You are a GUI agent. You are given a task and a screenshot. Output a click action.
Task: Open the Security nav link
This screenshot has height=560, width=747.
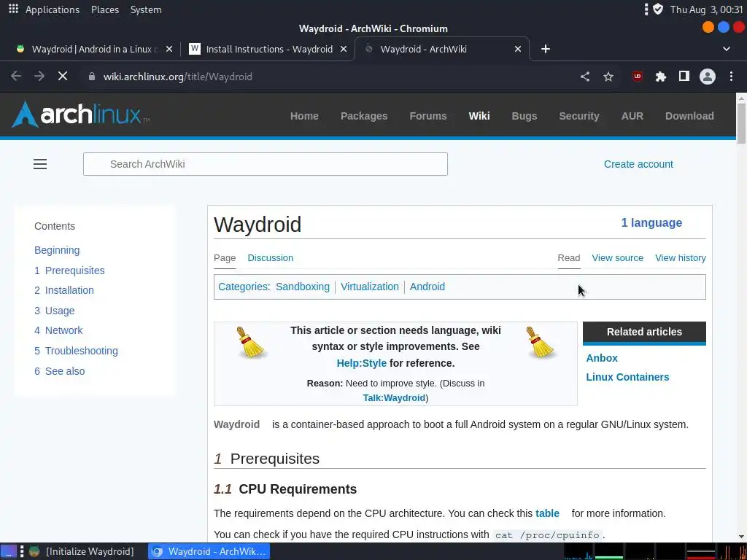tap(578, 116)
